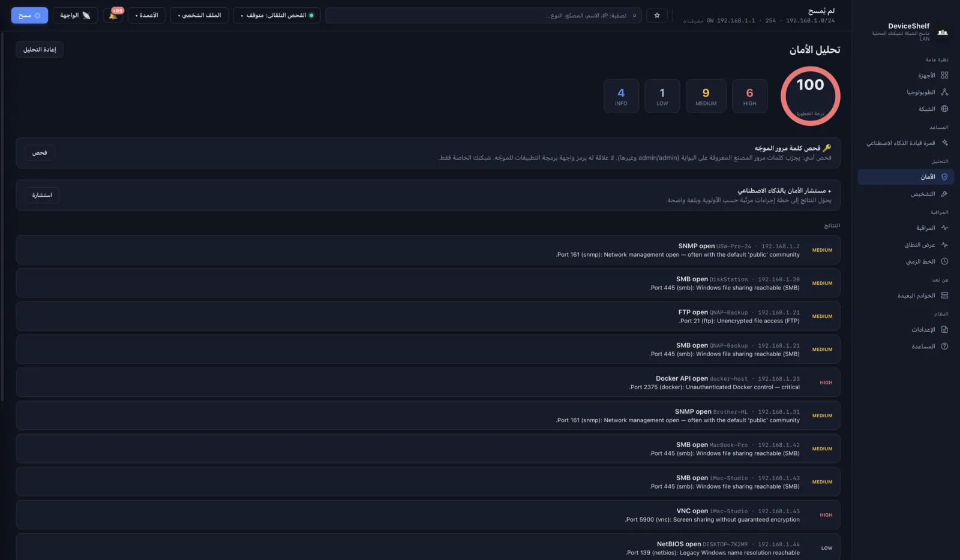Viewport: 960px width, 560px height.
Task: Click the vertical scrollbar on the left edge
Action: (x=2, y=216)
